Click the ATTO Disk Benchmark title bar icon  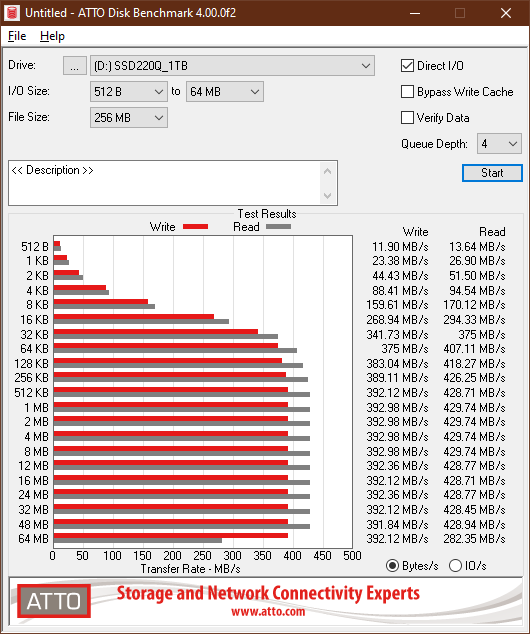[x=12, y=13]
